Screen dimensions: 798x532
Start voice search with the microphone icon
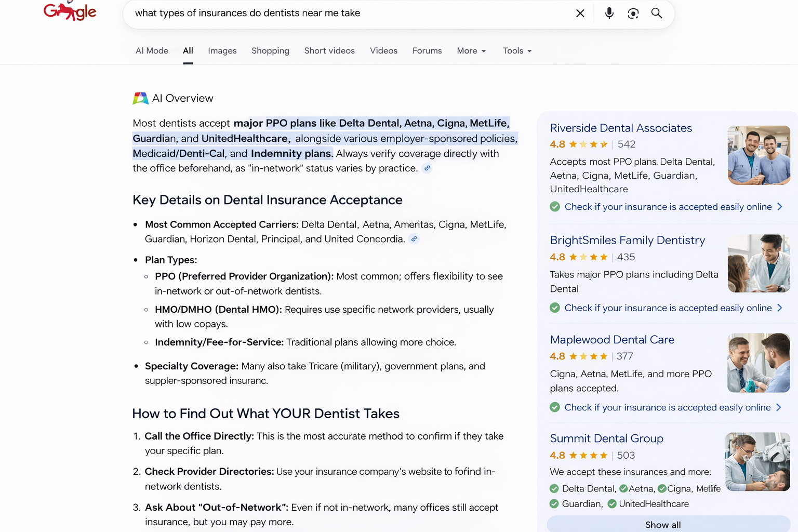[x=609, y=14]
